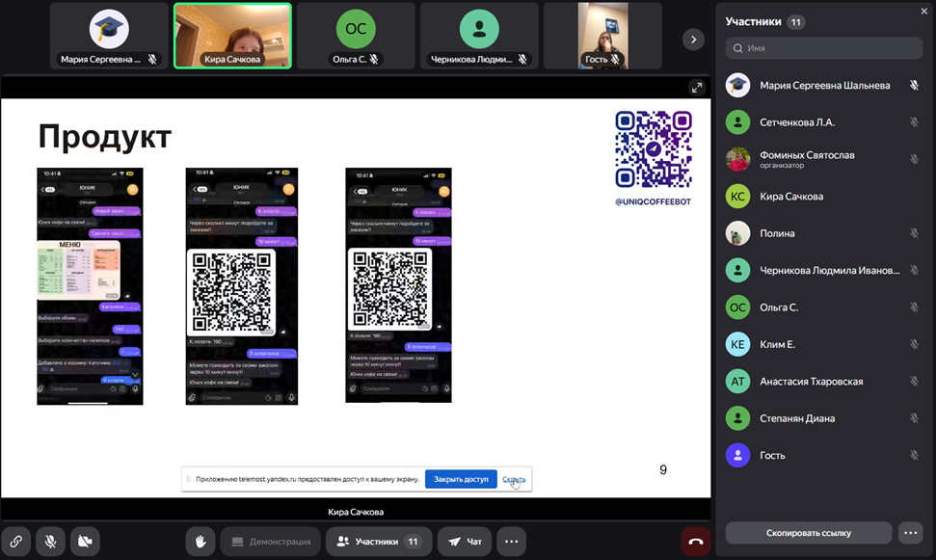Toggle the Участники participants panel button
The image size is (936, 560).
click(378, 542)
